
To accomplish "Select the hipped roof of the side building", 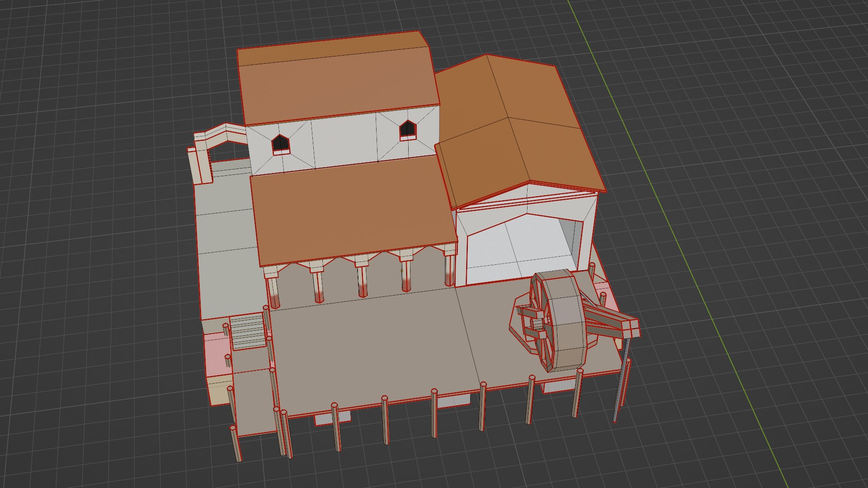I will 520,131.
